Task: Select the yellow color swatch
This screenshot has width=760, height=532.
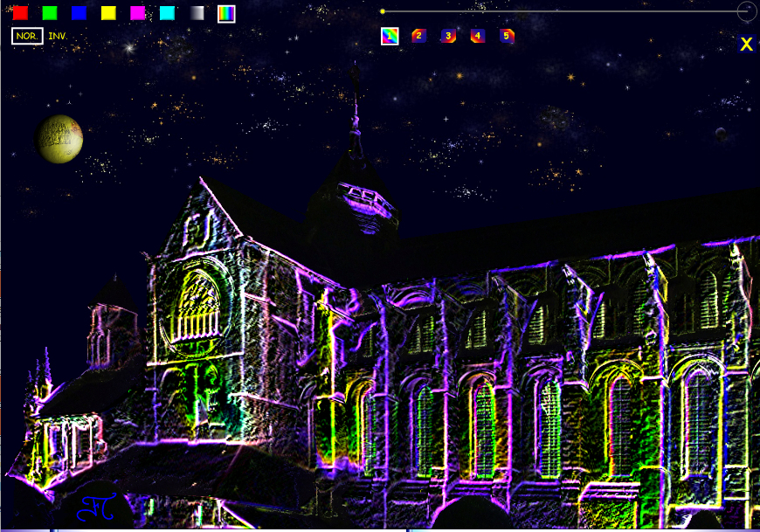Action: click(x=108, y=13)
